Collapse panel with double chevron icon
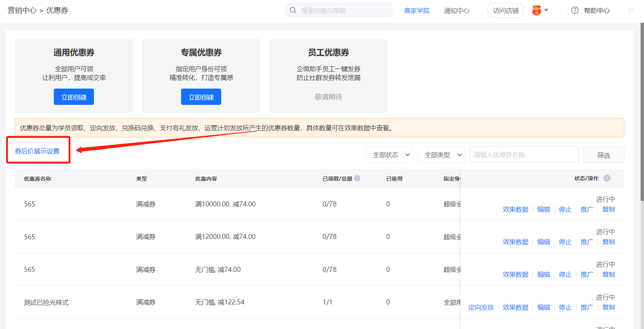This screenshot has height=329, width=644. coord(631,10)
